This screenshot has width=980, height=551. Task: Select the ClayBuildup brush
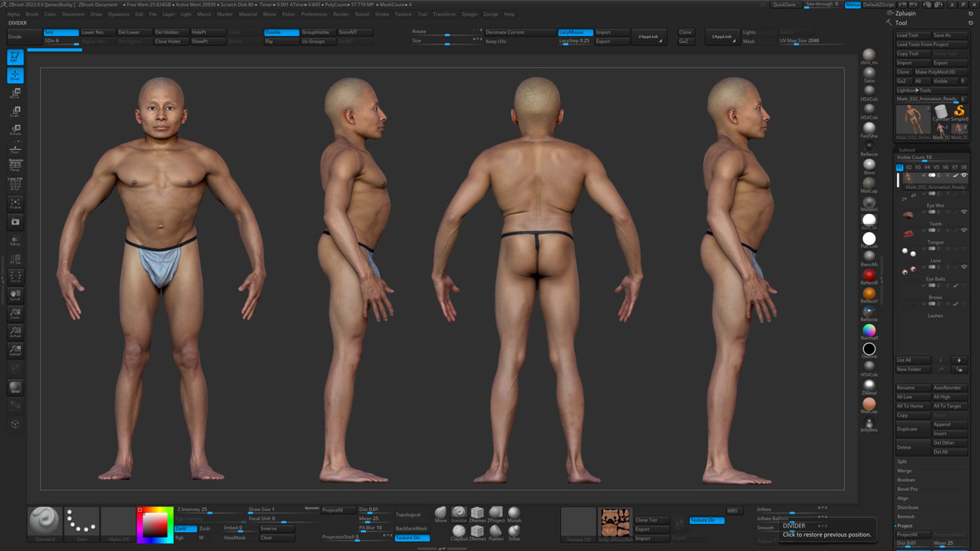click(459, 531)
